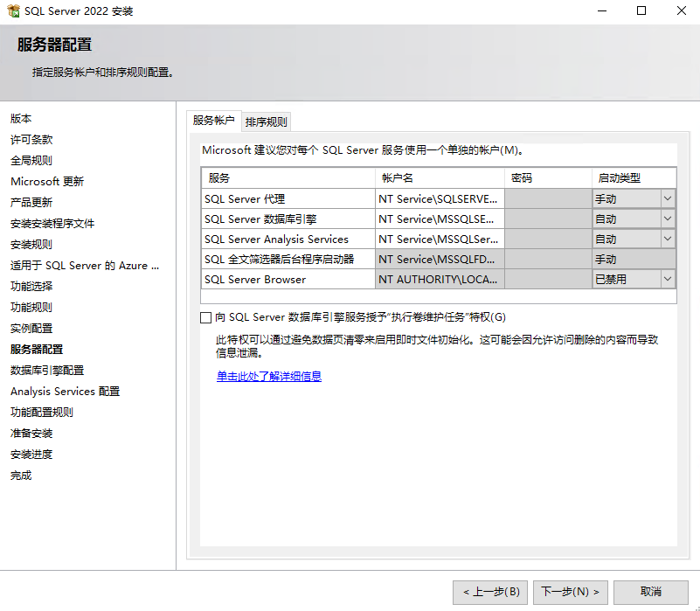Select 全局规则 step in the sidebar
Image resolution: width=700 pixels, height=611 pixels.
click(x=31, y=161)
